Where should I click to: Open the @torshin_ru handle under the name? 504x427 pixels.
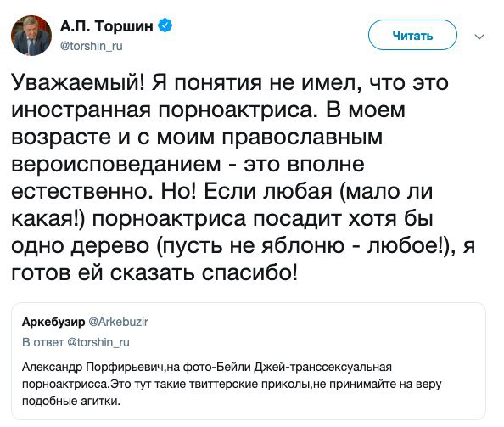pos(92,47)
